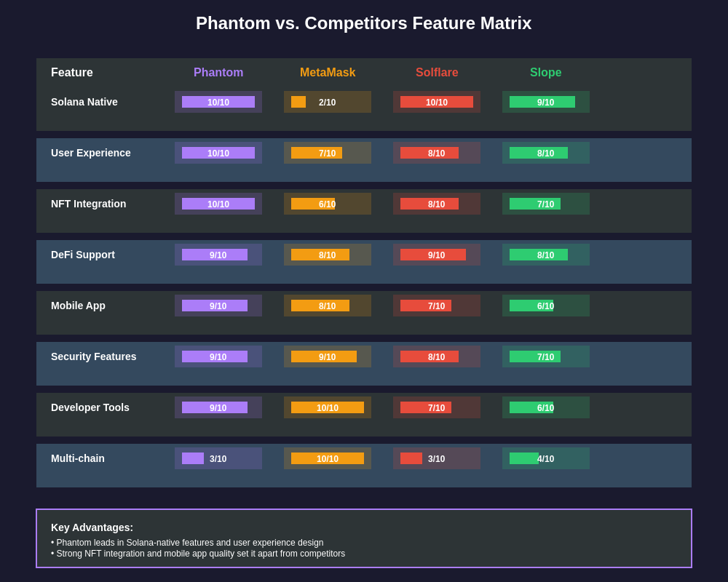Click the Mobile App row label
728x582 pixels.
[x=78, y=306]
